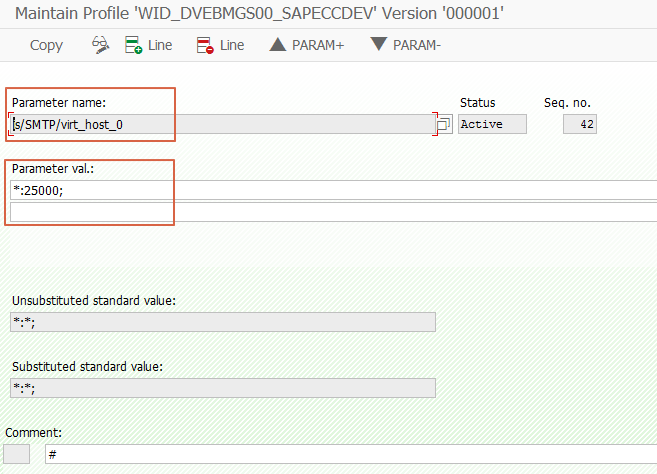Click the Parameter name input field
The height and width of the screenshot is (474, 657).
click(x=223, y=124)
